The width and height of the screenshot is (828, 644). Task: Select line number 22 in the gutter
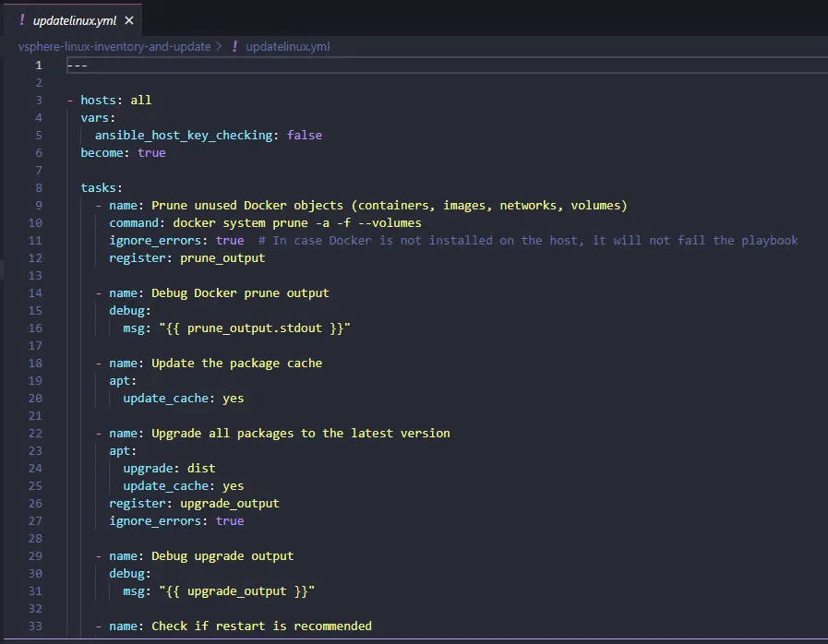point(35,434)
